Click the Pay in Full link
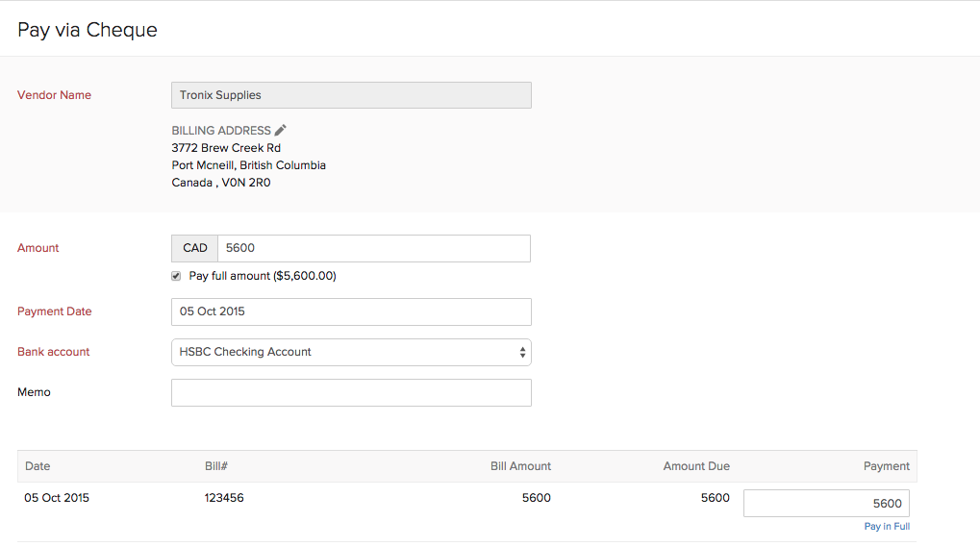Viewport: 980px width, 547px height. tap(887, 526)
